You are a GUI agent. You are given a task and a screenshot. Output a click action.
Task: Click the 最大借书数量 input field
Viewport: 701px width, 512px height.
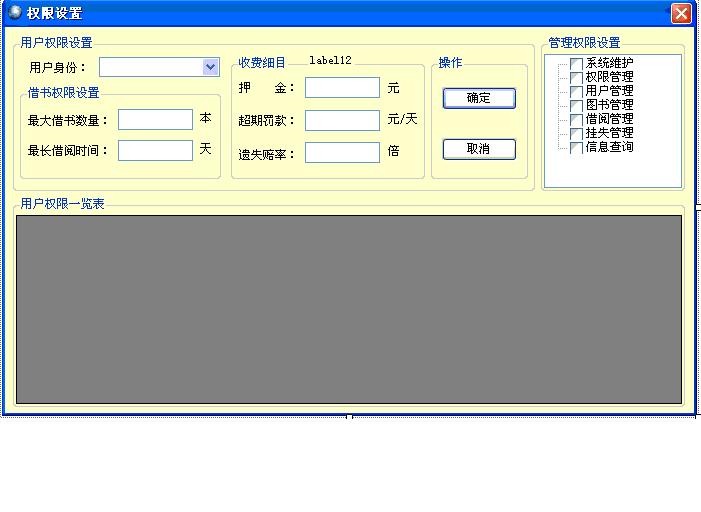[155, 119]
